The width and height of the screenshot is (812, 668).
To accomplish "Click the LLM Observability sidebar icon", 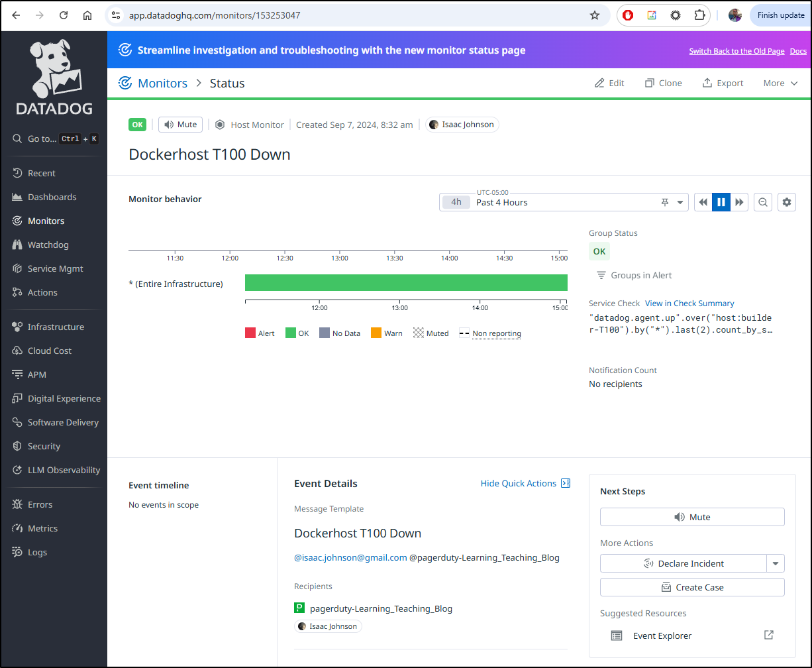I will pyautogui.click(x=17, y=470).
